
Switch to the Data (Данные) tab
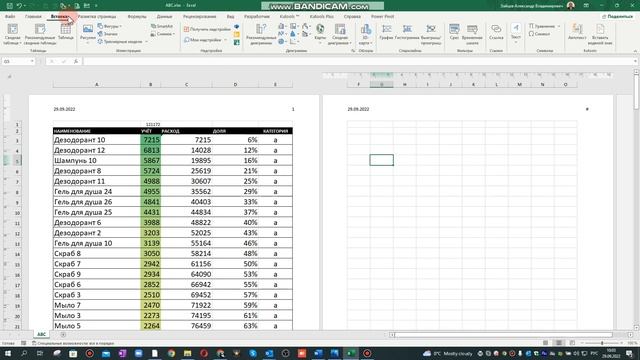point(164,16)
